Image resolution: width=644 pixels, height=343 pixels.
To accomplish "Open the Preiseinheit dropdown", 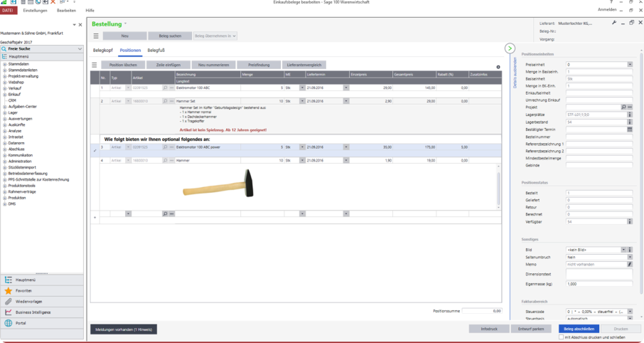I will (x=630, y=65).
